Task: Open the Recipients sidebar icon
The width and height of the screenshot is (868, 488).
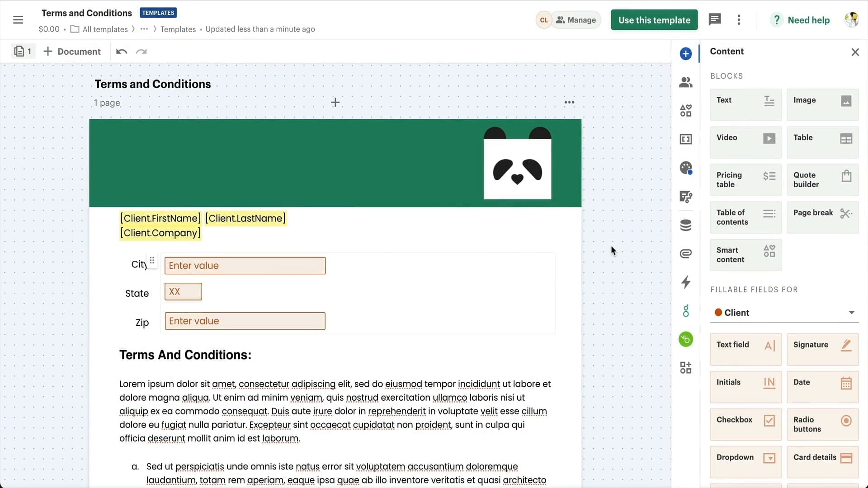Action: coord(686,82)
